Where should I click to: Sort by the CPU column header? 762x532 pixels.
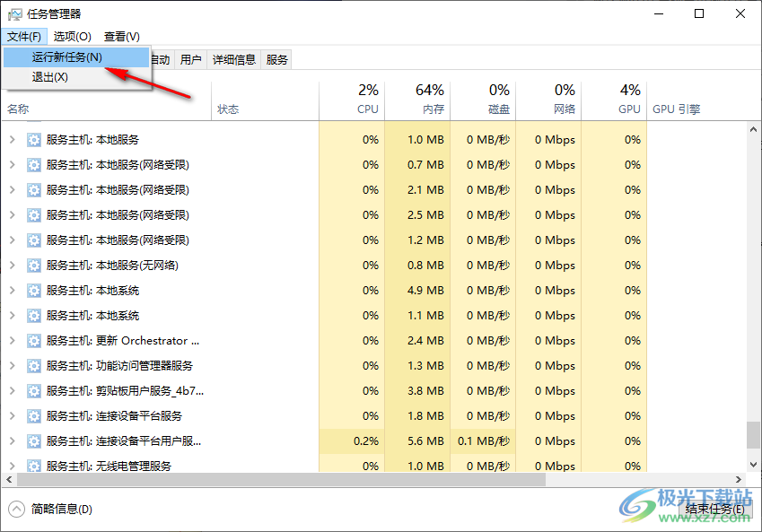click(352, 101)
